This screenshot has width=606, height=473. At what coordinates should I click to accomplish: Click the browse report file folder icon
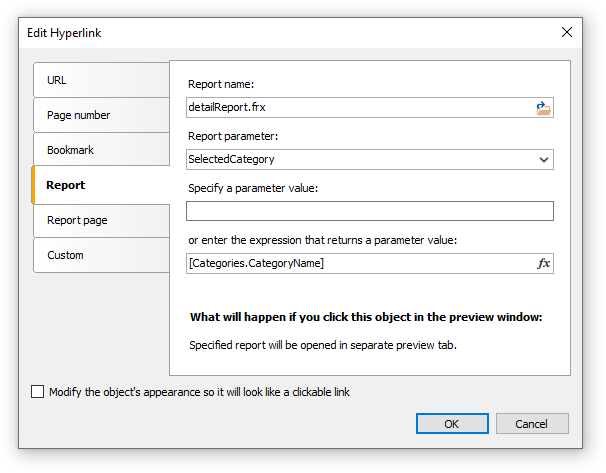click(x=543, y=108)
